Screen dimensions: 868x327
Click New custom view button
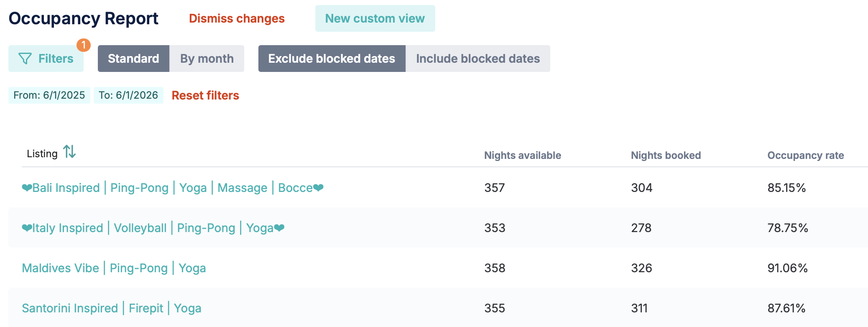coord(375,18)
